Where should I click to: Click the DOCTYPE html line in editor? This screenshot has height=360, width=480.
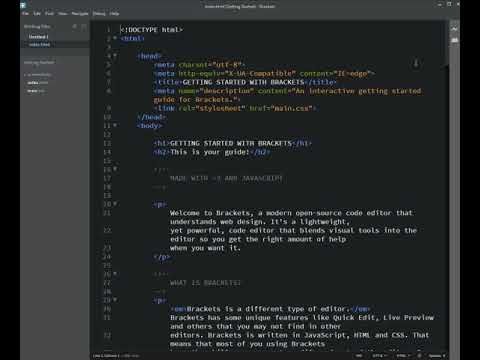click(151, 30)
